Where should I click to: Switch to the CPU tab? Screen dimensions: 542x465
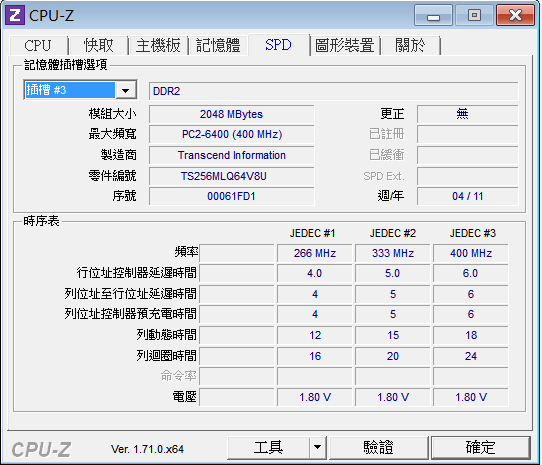click(38, 45)
